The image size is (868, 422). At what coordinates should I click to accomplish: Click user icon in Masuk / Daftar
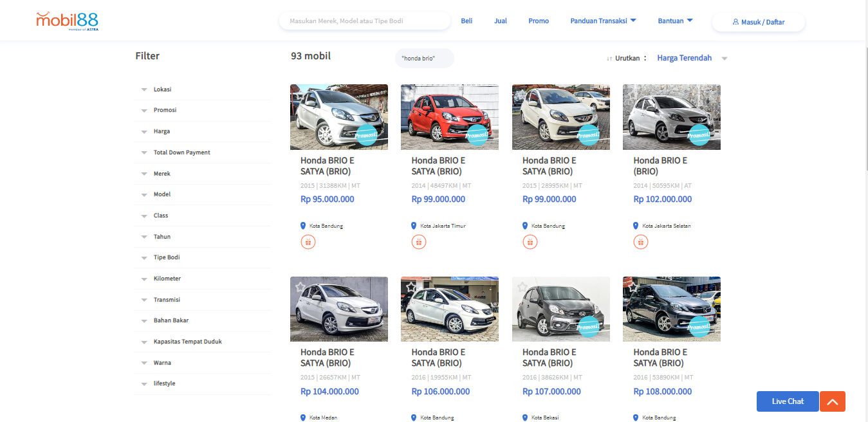[736, 22]
